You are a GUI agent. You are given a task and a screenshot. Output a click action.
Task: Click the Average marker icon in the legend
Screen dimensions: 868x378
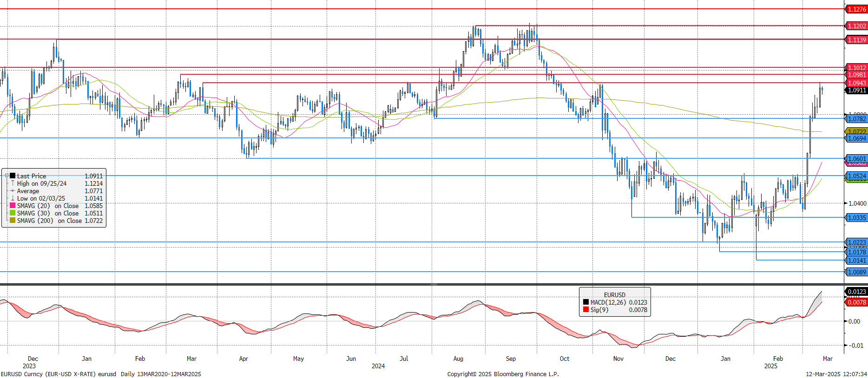click(13, 191)
